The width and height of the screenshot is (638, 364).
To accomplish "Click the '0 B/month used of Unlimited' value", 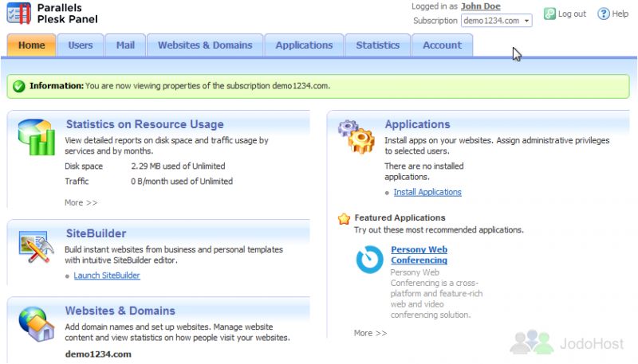I will (182, 181).
